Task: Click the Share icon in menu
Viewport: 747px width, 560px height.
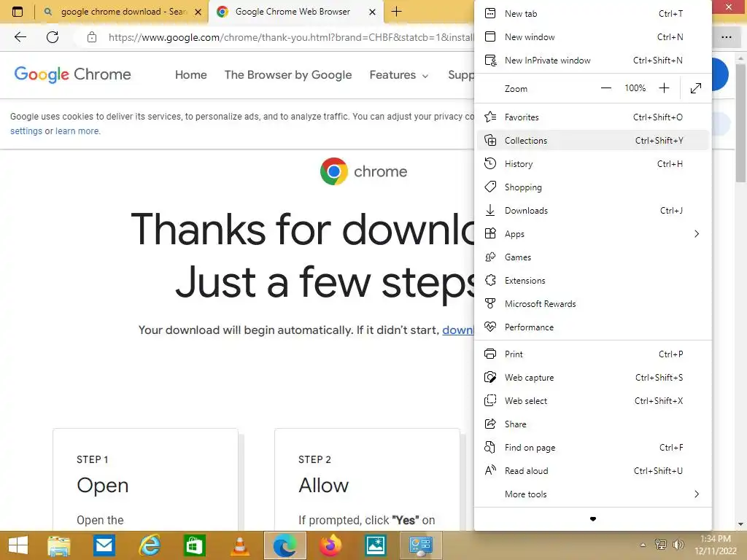Action: click(x=490, y=424)
